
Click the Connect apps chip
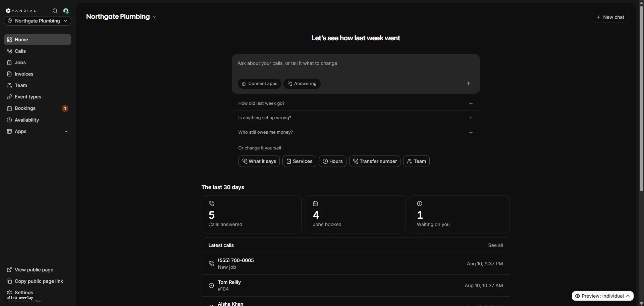click(260, 84)
